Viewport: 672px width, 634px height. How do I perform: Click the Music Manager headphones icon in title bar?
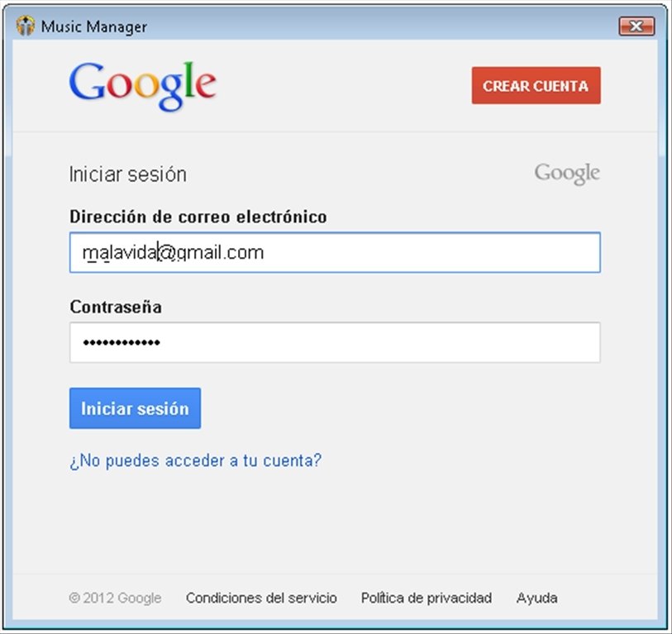[26, 26]
